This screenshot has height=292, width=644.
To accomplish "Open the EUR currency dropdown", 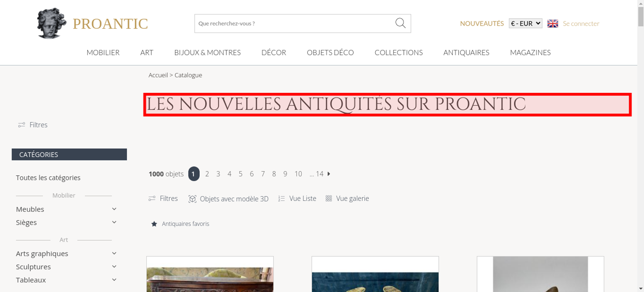I will 526,23.
